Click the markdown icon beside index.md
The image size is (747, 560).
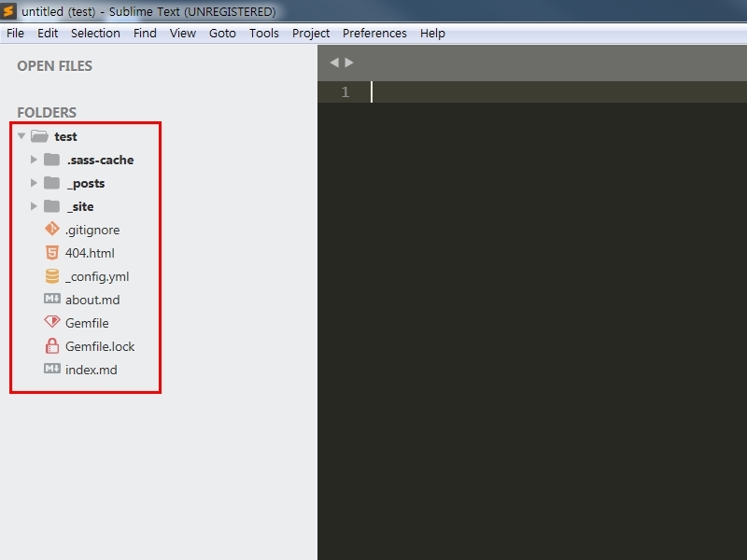click(x=51, y=370)
